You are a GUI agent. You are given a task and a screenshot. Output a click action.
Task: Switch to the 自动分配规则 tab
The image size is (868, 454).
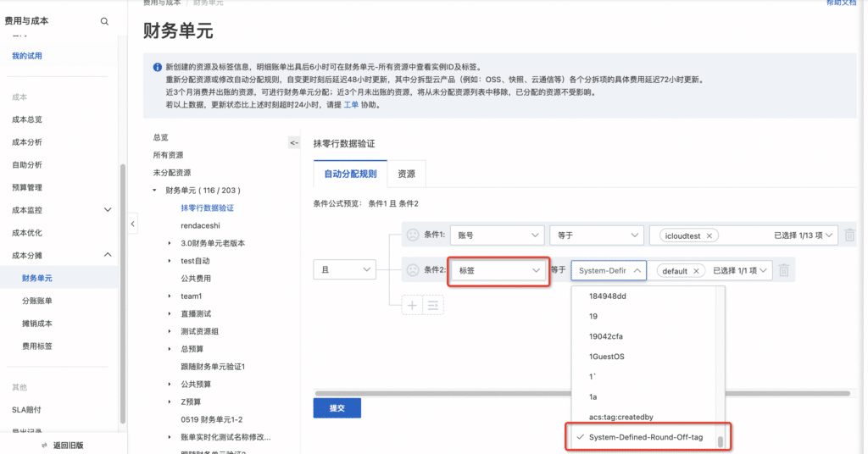(350, 174)
